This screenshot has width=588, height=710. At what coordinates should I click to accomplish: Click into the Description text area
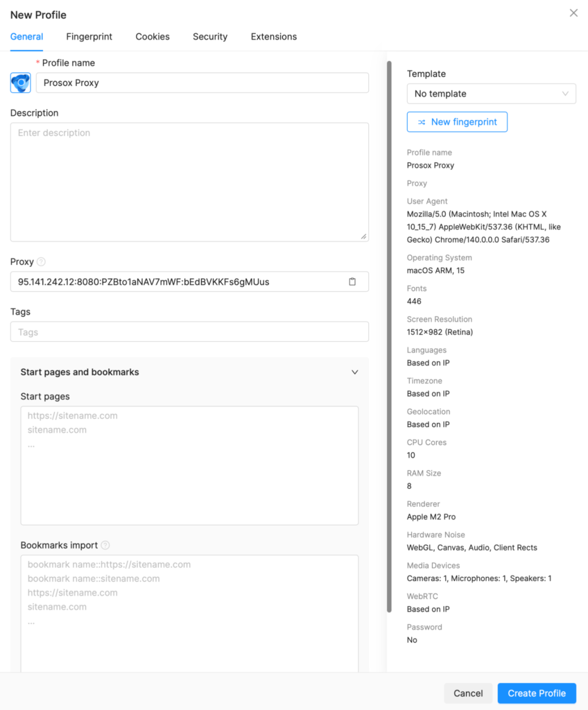click(x=189, y=182)
